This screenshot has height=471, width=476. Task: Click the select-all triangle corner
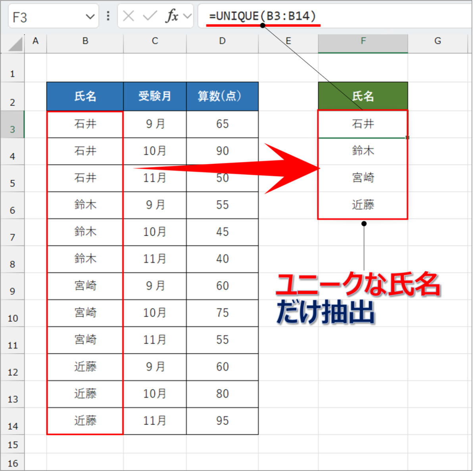(15, 44)
